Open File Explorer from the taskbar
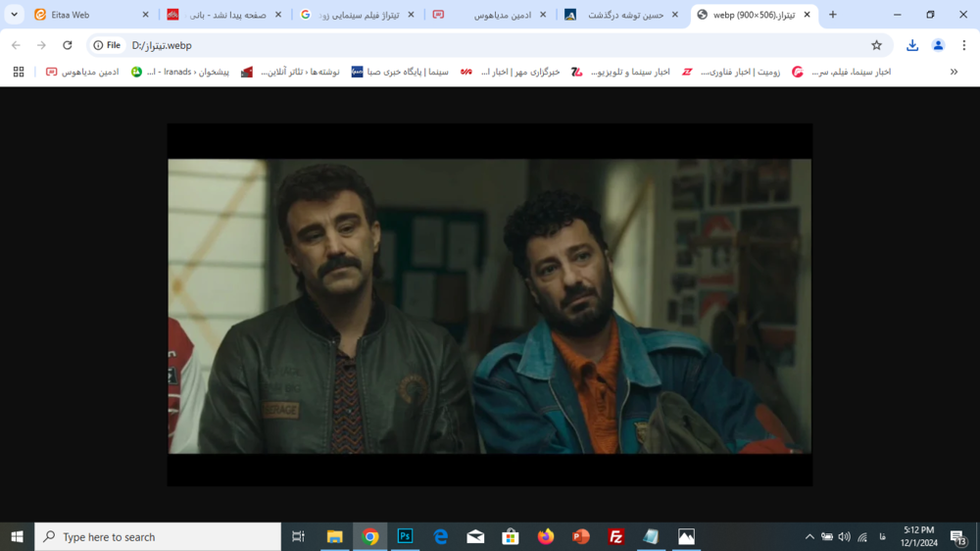980x551 pixels. click(335, 536)
